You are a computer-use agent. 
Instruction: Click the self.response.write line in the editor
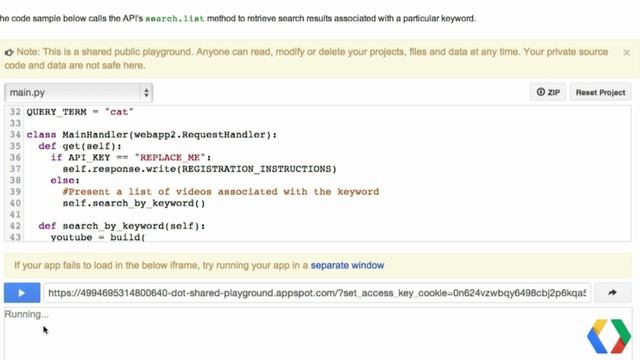200,169
